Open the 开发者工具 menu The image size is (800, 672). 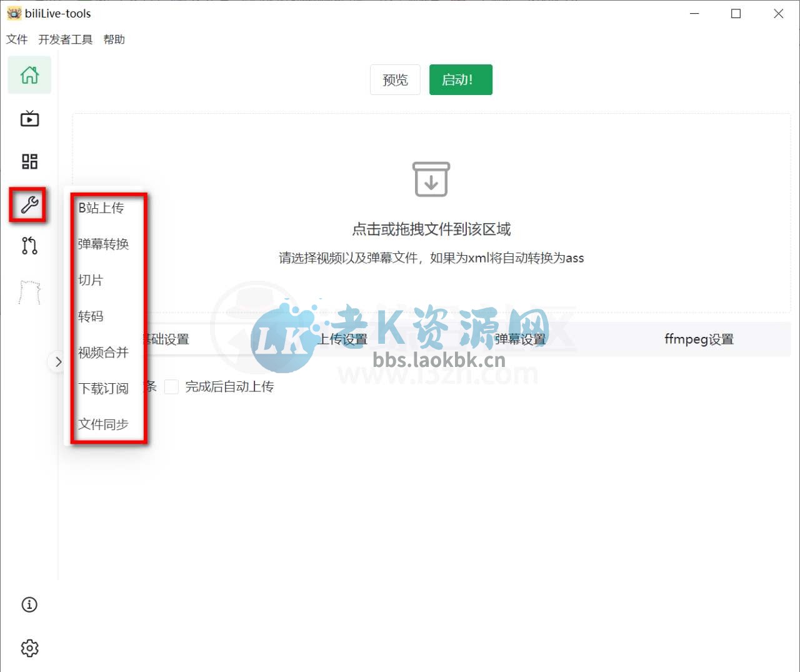pyautogui.click(x=66, y=39)
